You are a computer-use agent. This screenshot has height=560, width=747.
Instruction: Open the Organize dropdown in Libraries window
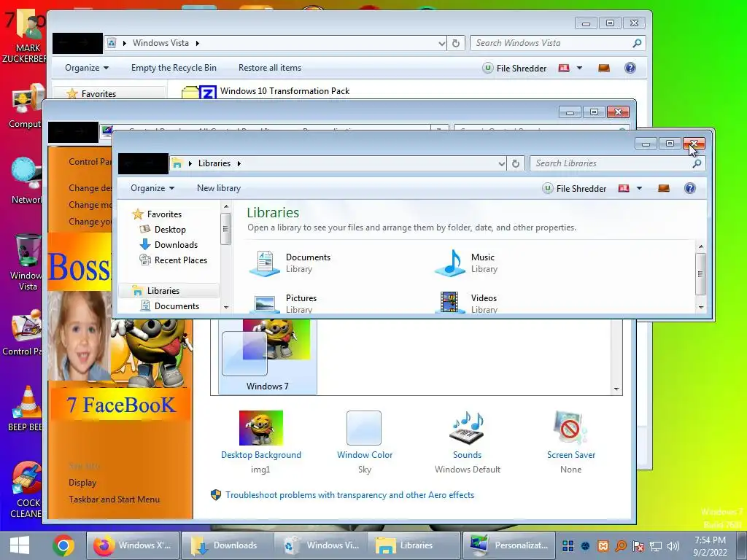click(x=152, y=188)
